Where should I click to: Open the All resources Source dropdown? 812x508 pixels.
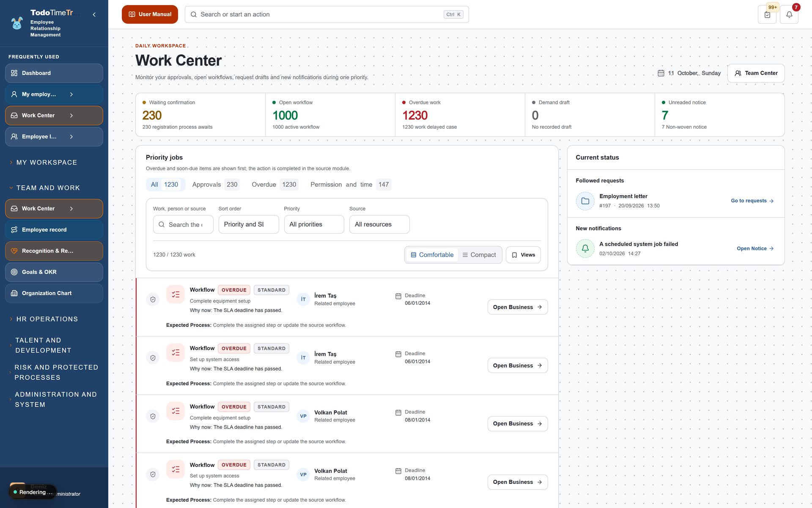379,224
